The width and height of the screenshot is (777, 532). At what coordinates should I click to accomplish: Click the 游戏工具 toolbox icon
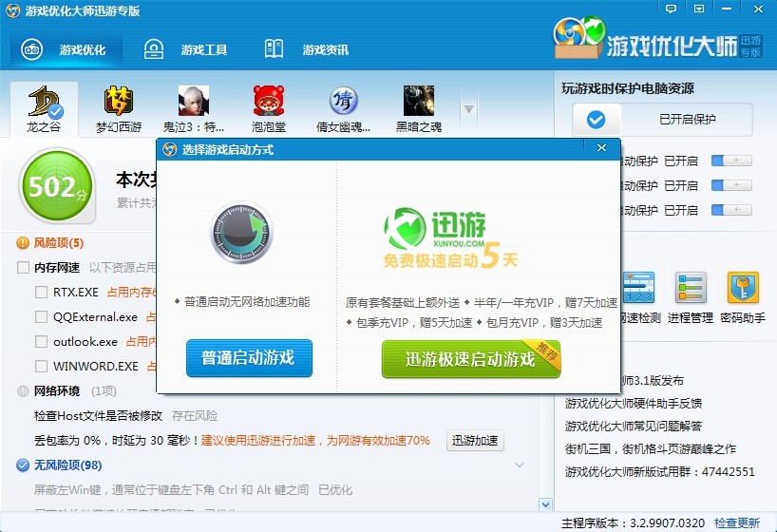point(154,49)
